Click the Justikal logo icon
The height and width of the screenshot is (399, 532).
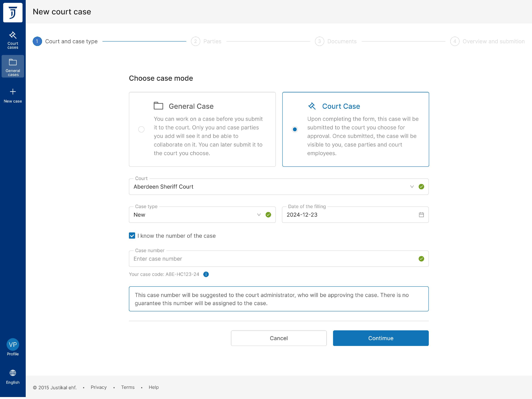13,13
